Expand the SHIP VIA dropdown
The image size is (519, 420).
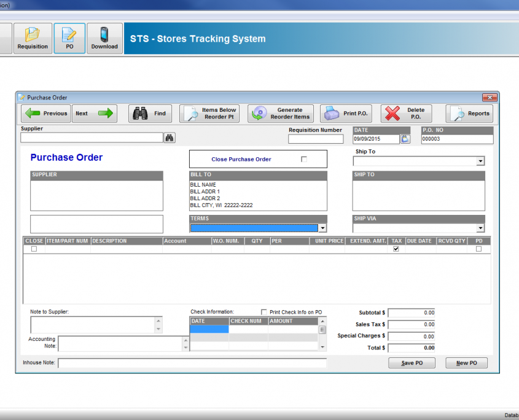[x=480, y=228]
